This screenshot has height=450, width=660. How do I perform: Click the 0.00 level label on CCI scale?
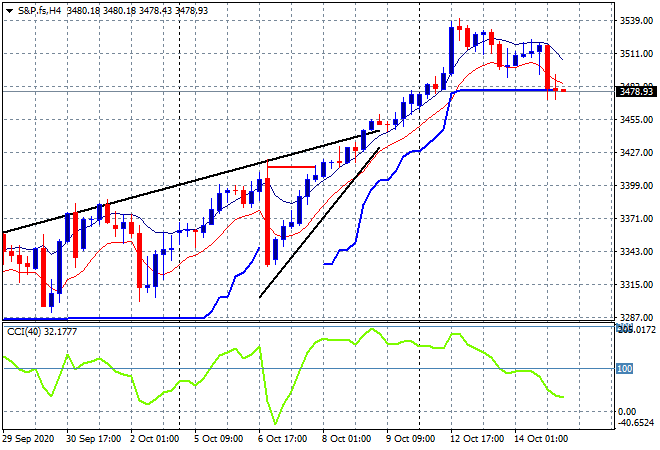[x=627, y=412]
